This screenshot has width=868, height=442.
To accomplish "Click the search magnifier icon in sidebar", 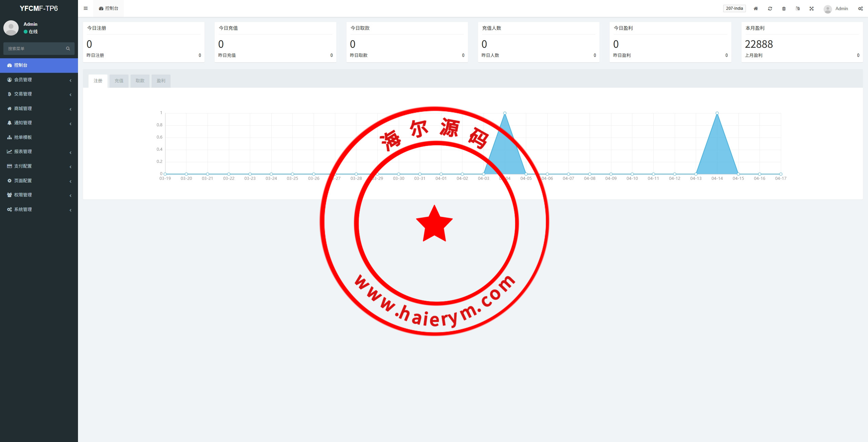I will click(x=68, y=49).
